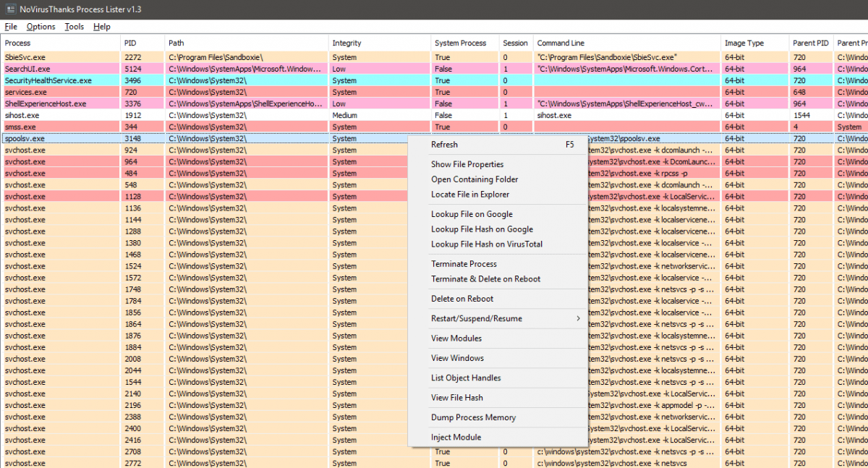The height and width of the screenshot is (468, 868).
Task: Select Lookup File Hash on VirusTotal
Action: (487, 244)
